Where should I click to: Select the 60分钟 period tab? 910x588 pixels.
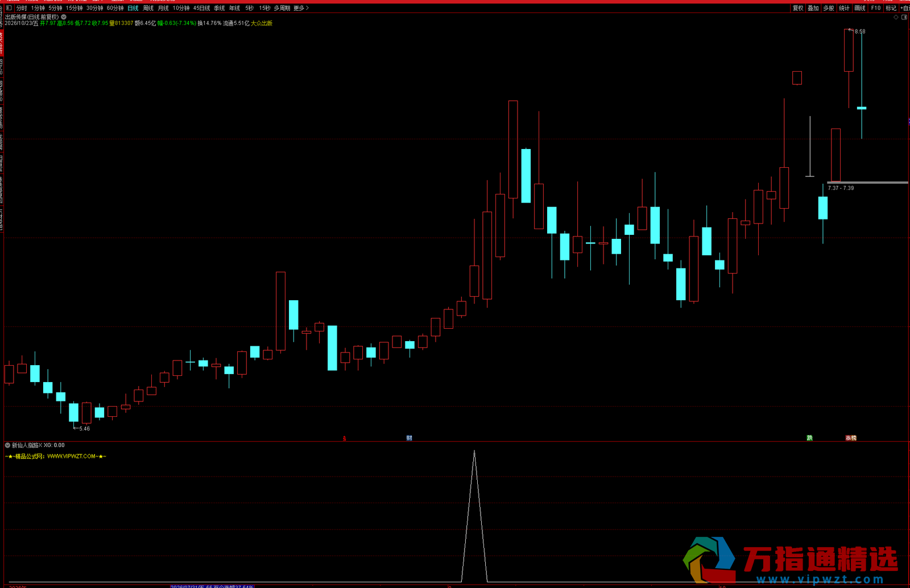[115, 8]
